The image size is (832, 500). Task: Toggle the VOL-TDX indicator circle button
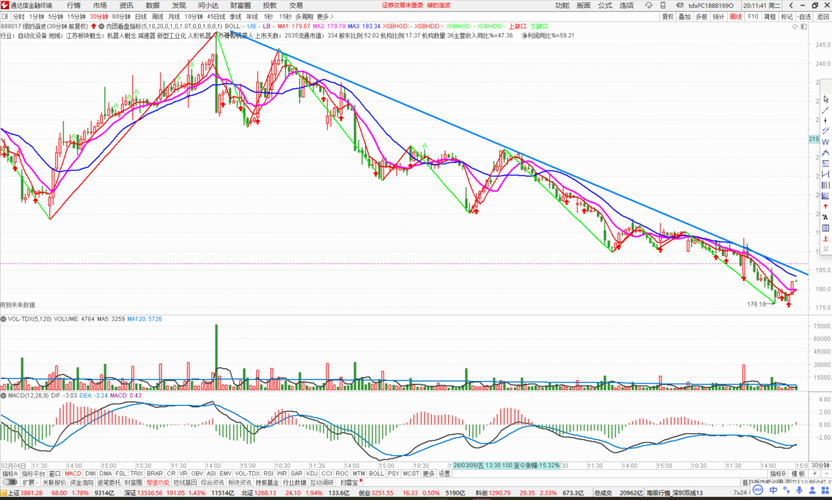(x=3, y=319)
